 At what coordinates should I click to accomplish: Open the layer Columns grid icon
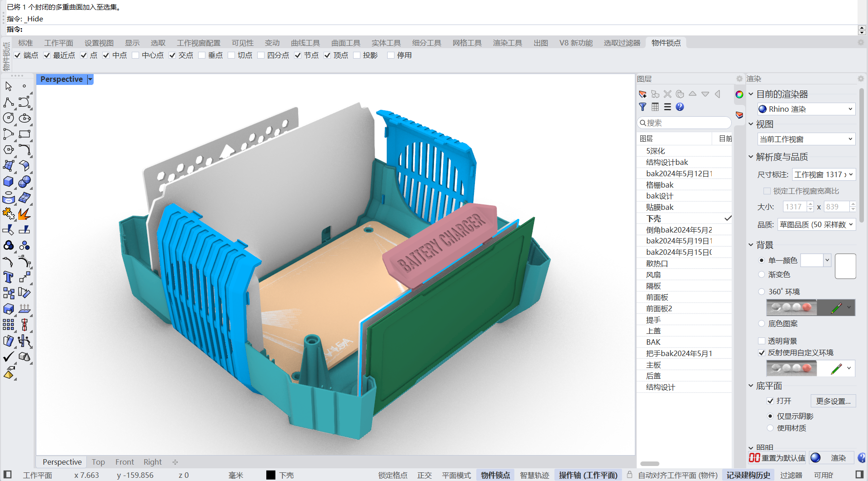pos(655,107)
